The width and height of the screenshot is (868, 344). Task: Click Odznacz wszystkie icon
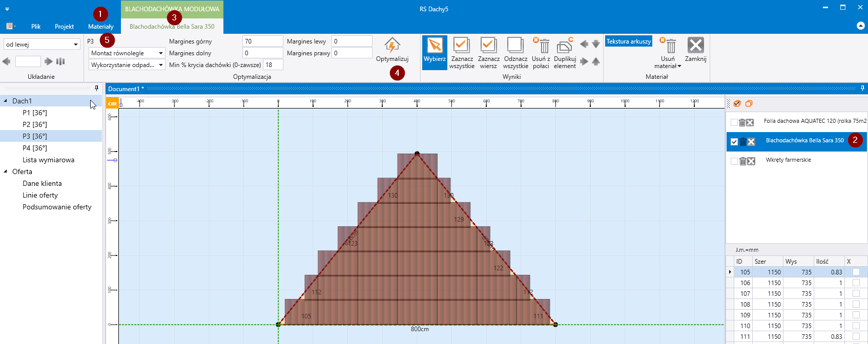[x=515, y=46]
